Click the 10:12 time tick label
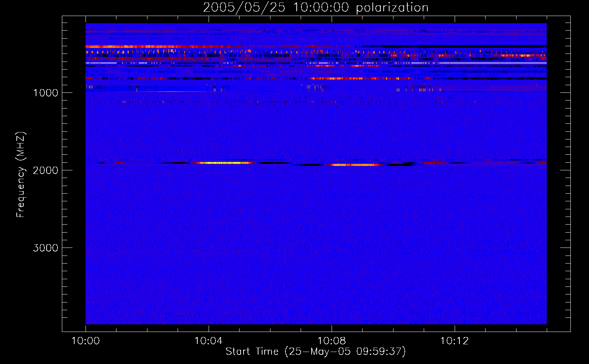 pos(455,341)
